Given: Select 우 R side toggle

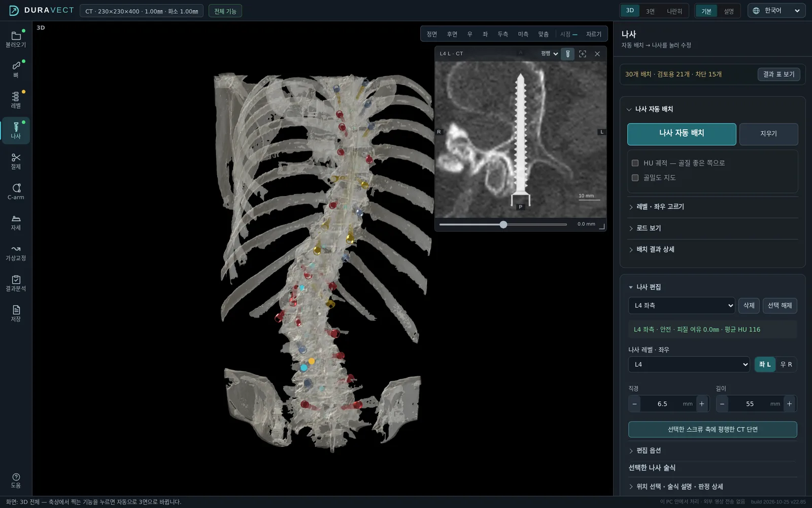Looking at the screenshot, I should pos(786,365).
